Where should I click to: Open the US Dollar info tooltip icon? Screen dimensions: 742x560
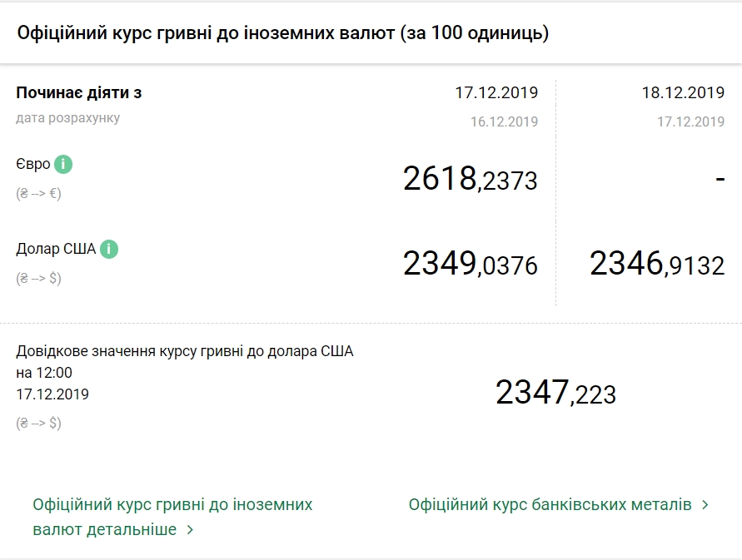107,247
